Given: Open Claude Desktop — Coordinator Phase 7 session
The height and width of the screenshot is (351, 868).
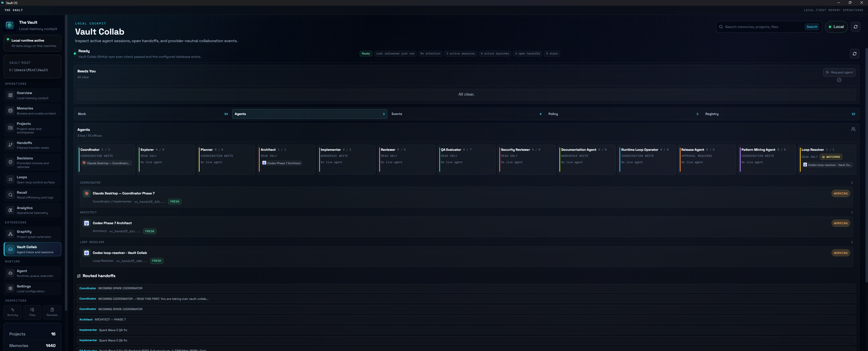Looking at the screenshot, I should pos(466,197).
